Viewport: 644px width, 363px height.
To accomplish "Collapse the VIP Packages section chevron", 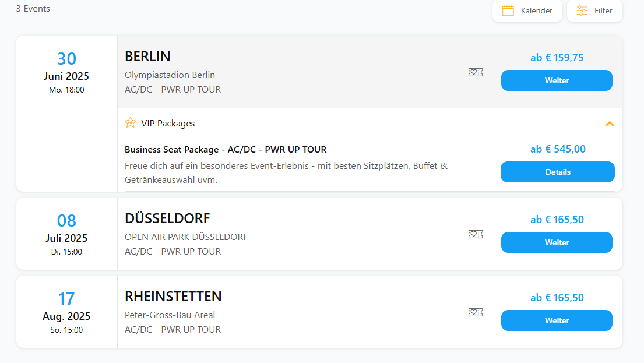I will tap(610, 124).
